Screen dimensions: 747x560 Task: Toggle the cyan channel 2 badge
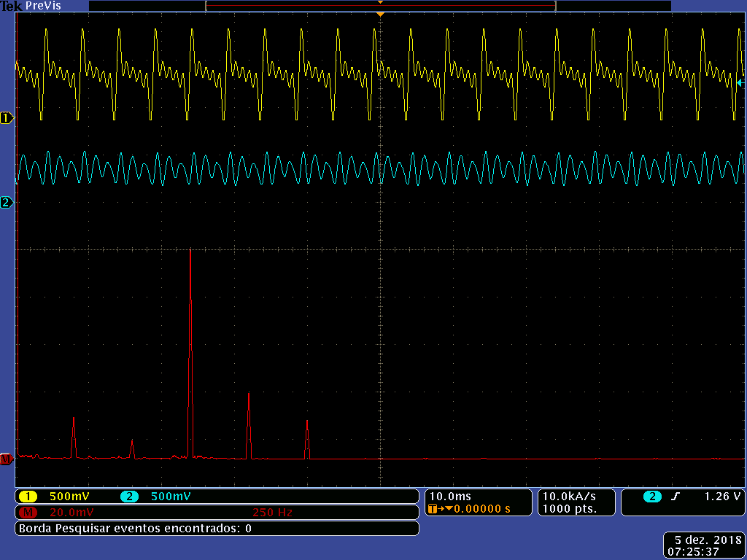(x=129, y=497)
